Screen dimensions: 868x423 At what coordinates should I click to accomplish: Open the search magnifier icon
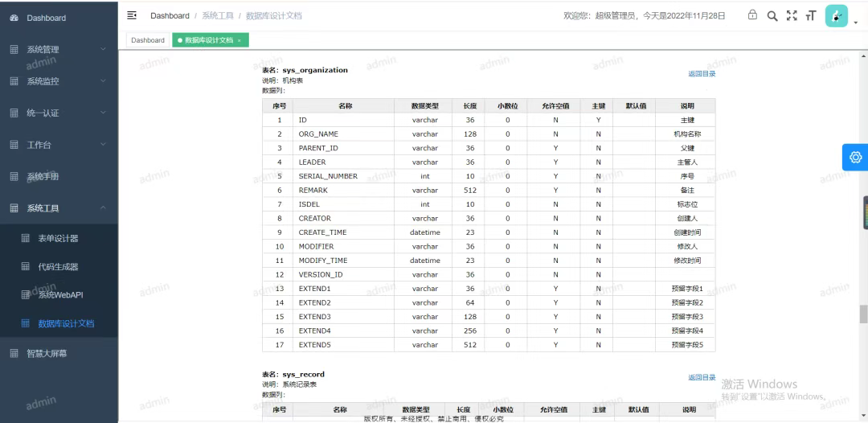point(772,16)
